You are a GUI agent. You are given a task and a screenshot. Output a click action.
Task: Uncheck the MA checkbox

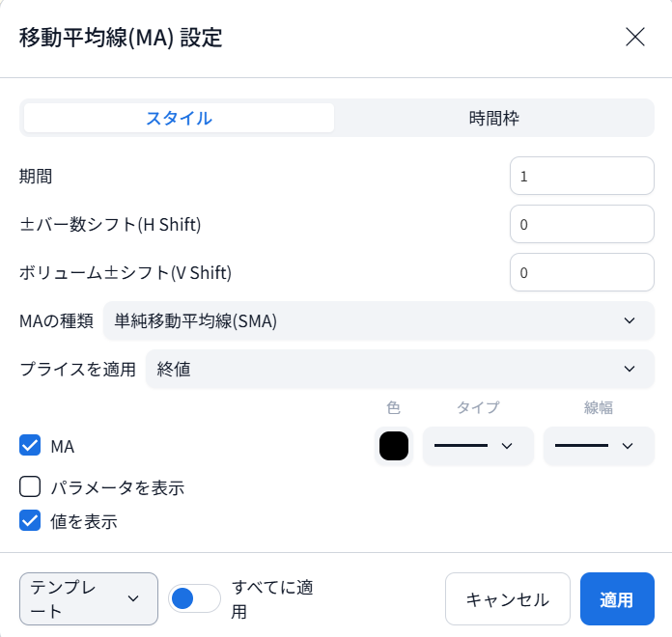point(30,446)
